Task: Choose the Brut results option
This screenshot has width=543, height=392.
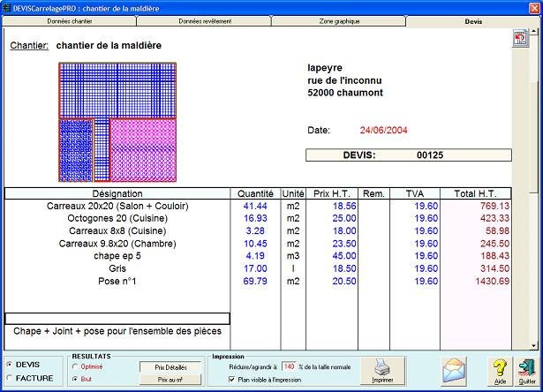Action: pyautogui.click(x=75, y=379)
